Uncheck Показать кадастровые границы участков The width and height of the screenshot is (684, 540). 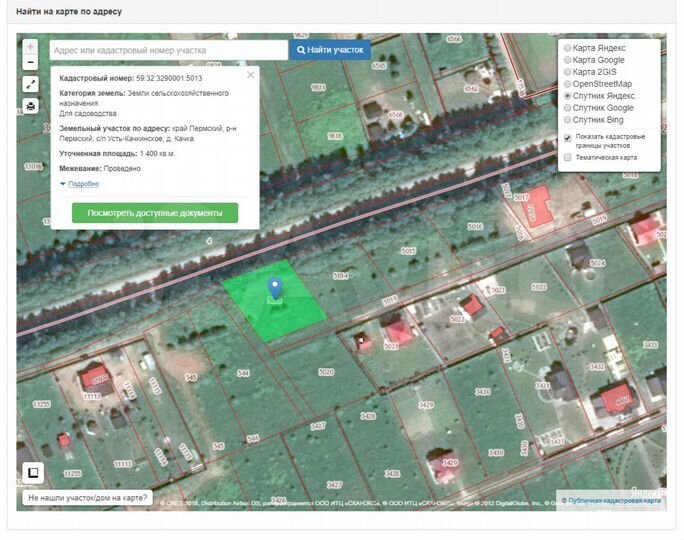tap(568, 138)
